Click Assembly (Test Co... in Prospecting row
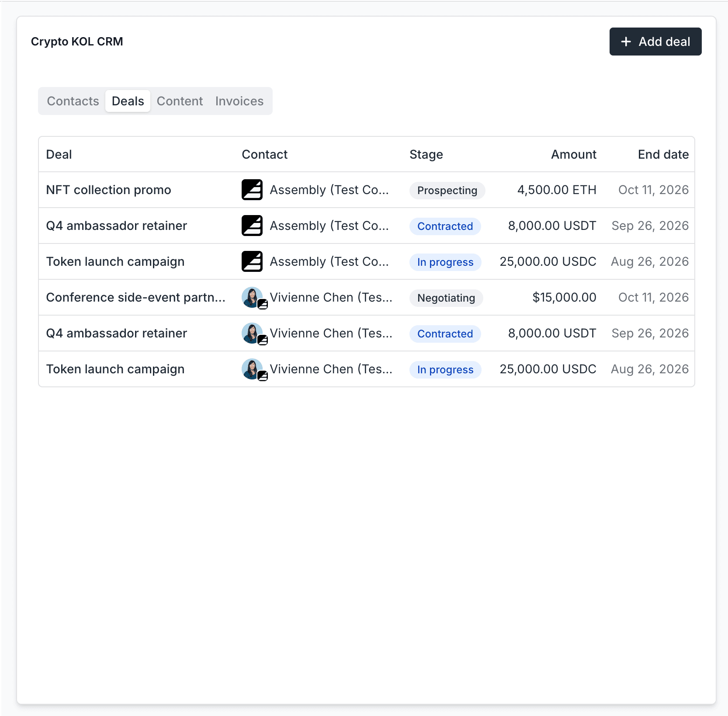The height and width of the screenshot is (716, 728). click(329, 190)
